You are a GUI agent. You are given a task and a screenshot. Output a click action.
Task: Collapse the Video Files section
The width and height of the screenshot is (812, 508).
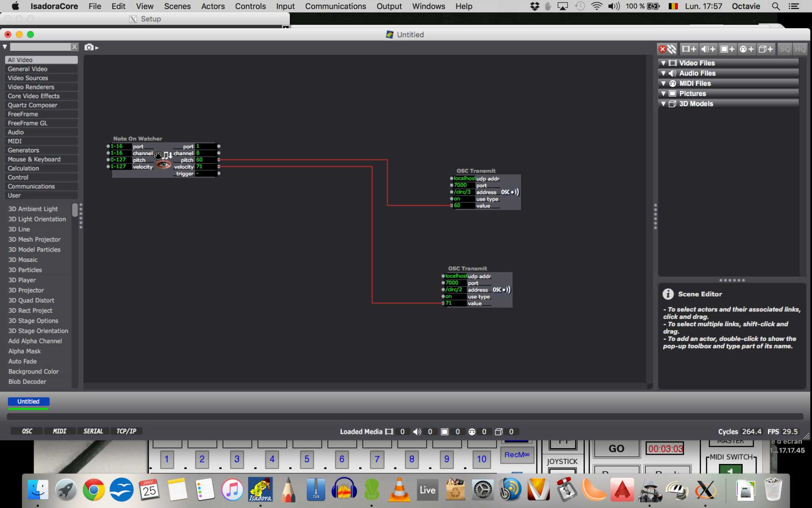(x=663, y=63)
